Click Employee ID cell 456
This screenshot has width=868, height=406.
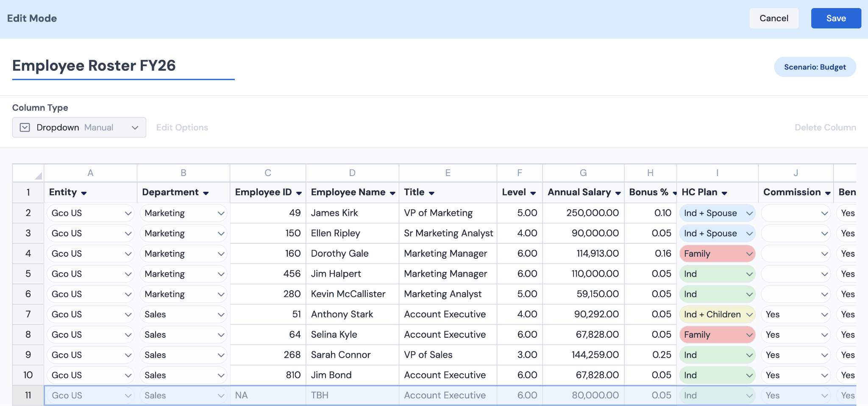pos(268,274)
